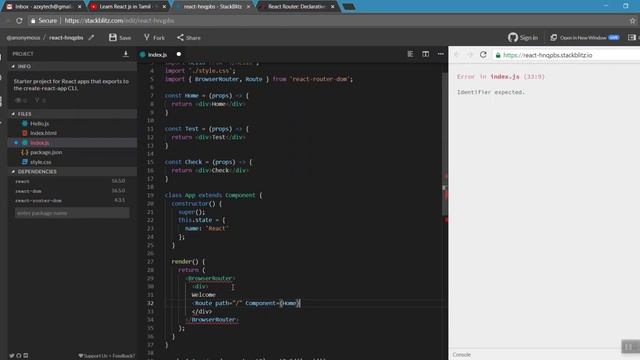
Task: Download the project via download icon
Action: click(126, 54)
